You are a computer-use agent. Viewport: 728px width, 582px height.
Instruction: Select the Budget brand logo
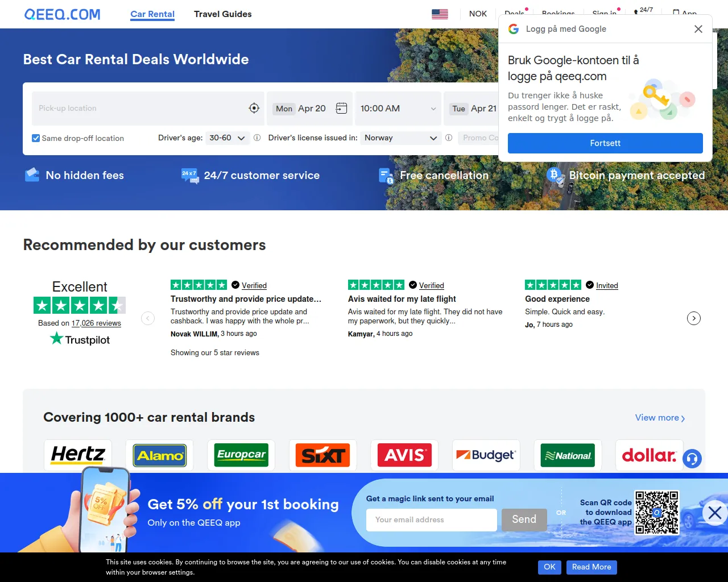[x=486, y=455]
